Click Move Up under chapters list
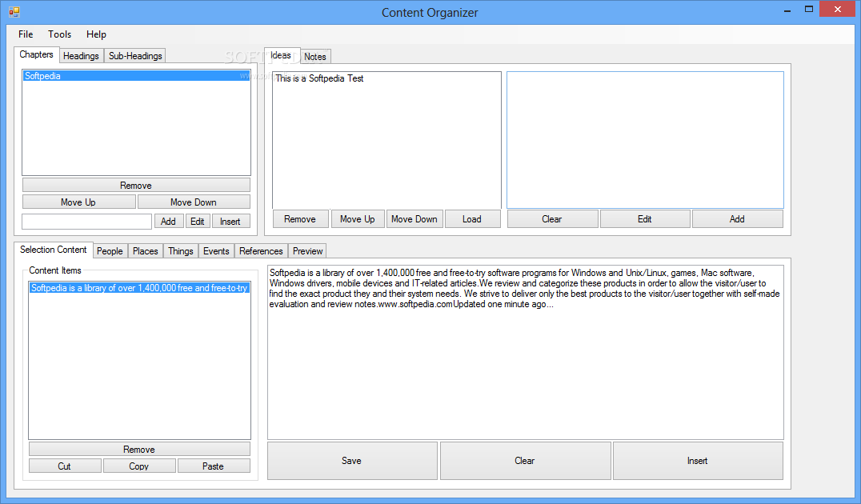 tap(78, 202)
